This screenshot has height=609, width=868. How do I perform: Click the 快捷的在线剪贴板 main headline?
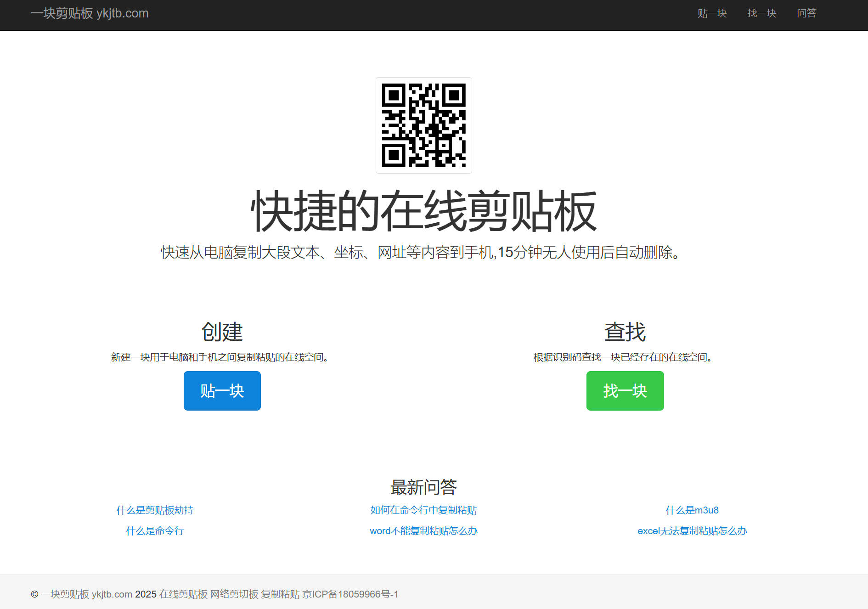pos(423,211)
